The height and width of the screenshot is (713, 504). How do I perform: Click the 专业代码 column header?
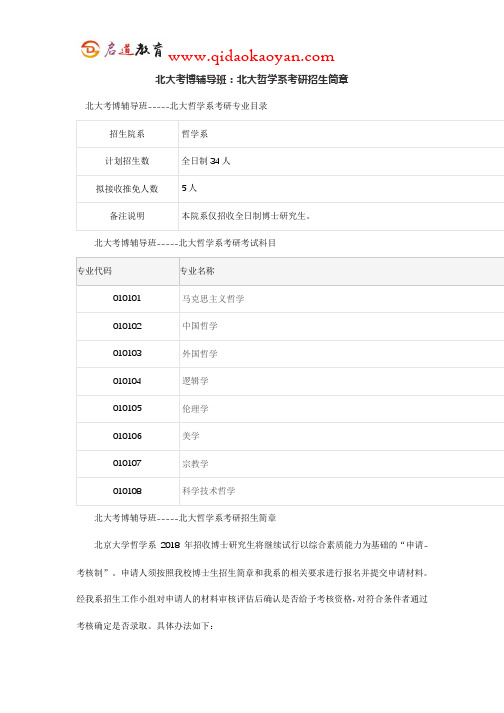pos(127,271)
